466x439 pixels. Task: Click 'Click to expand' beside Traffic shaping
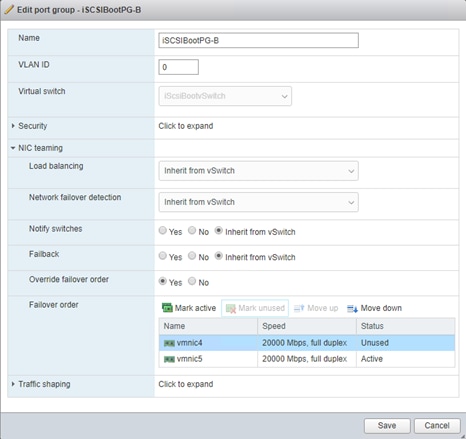[186, 384]
